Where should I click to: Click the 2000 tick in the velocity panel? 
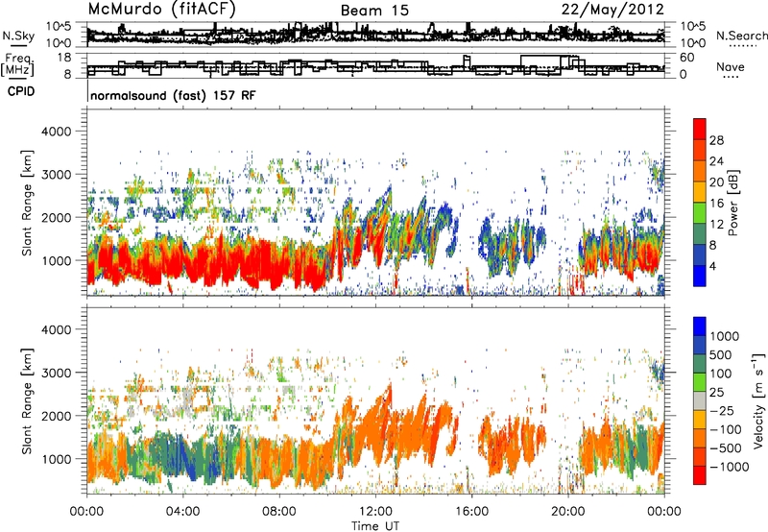tap(56, 416)
